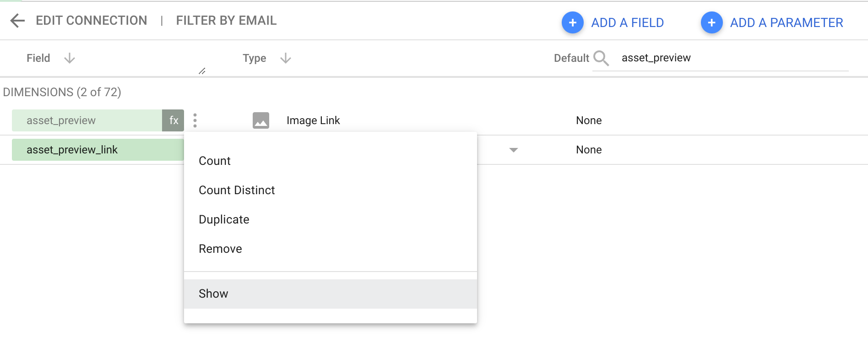Click the search magnifier icon
This screenshot has width=868, height=343.
(601, 58)
